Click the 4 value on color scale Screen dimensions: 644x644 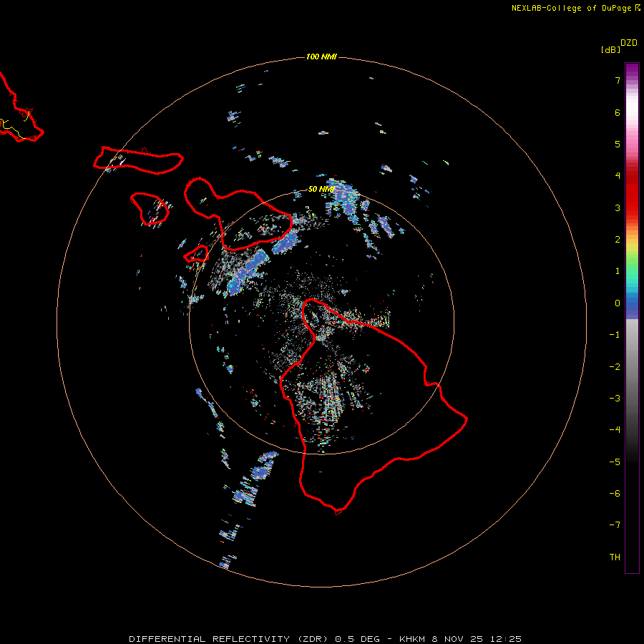coord(618,176)
